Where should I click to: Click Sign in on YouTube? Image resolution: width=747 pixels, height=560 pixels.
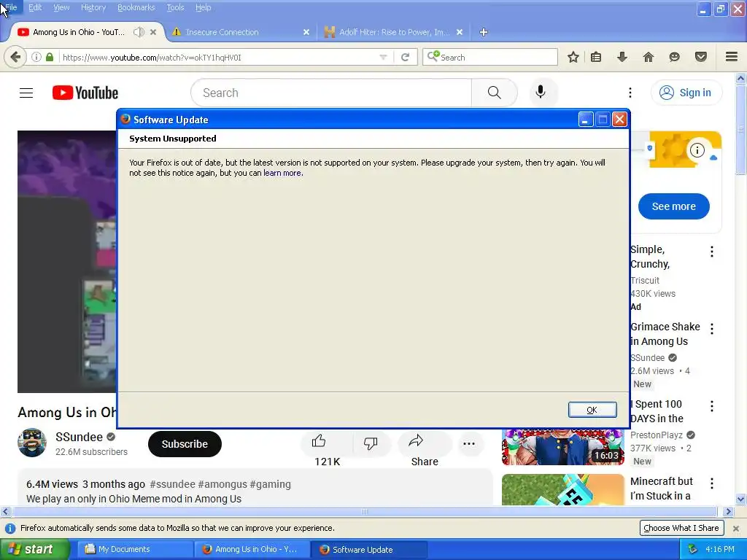(x=686, y=93)
